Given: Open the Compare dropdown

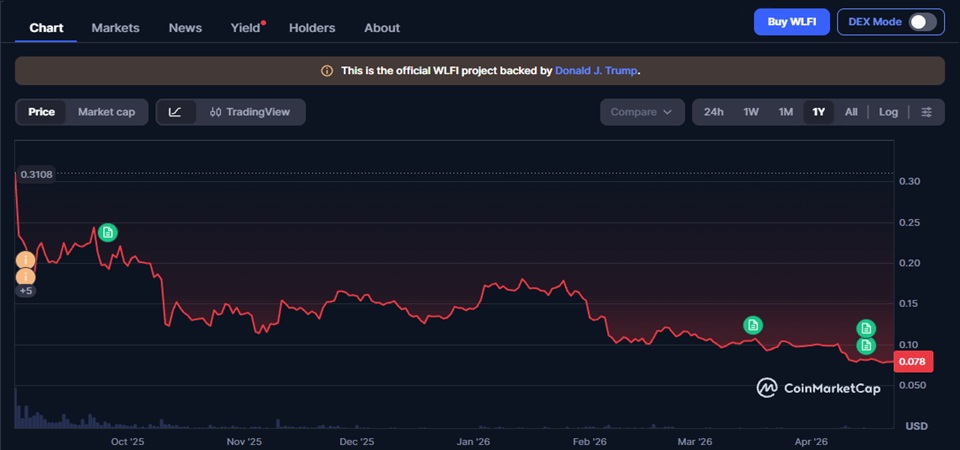Looking at the screenshot, I should click(x=642, y=112).
